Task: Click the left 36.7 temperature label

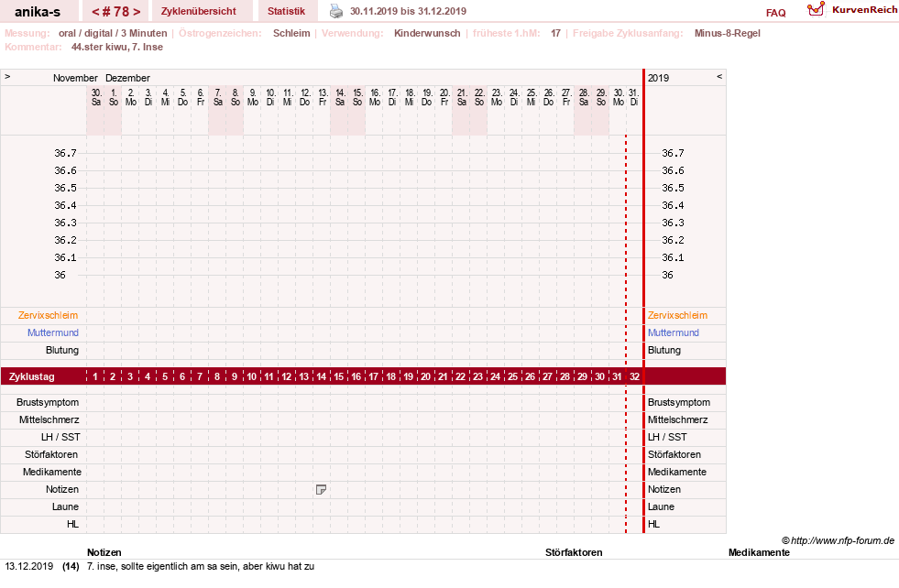Action: pyautogui.click(x=65, y=153)
